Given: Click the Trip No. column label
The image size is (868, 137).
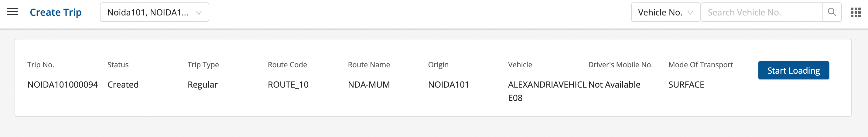Looking at the screenshot, I should [x=41, y=65].
